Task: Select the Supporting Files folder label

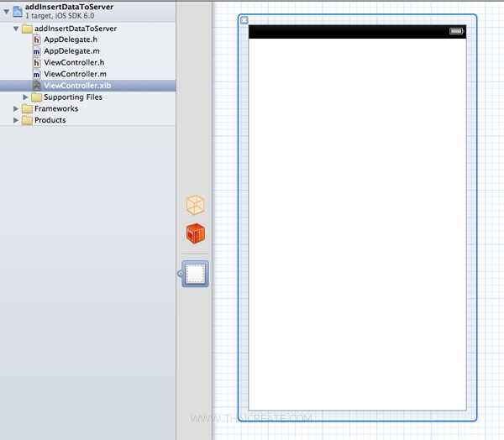Action: (73, 97)
